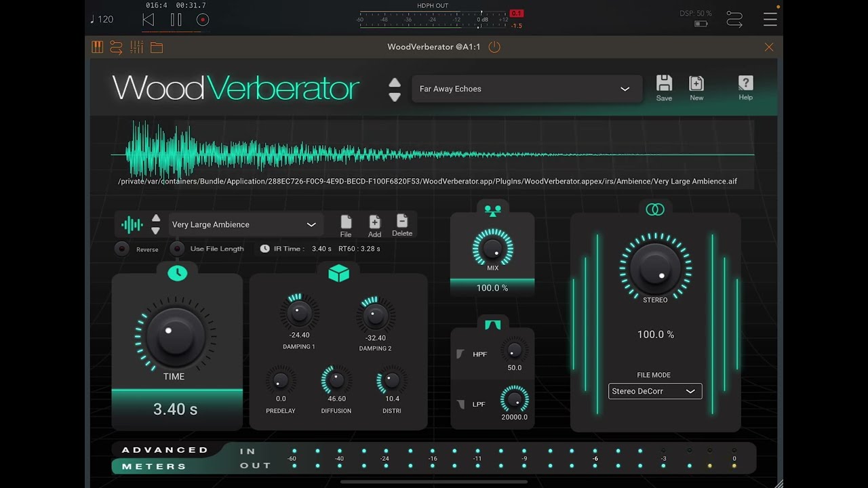Click the stereo linked circles icon
The height and width of the screenshot is (488, 868).
pos(655,210)
